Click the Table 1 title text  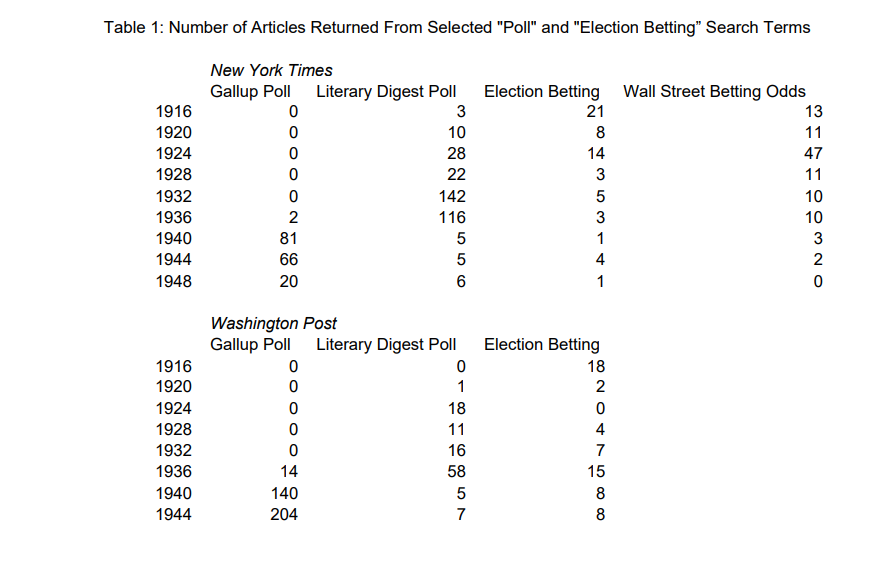(x=457, y=28)
